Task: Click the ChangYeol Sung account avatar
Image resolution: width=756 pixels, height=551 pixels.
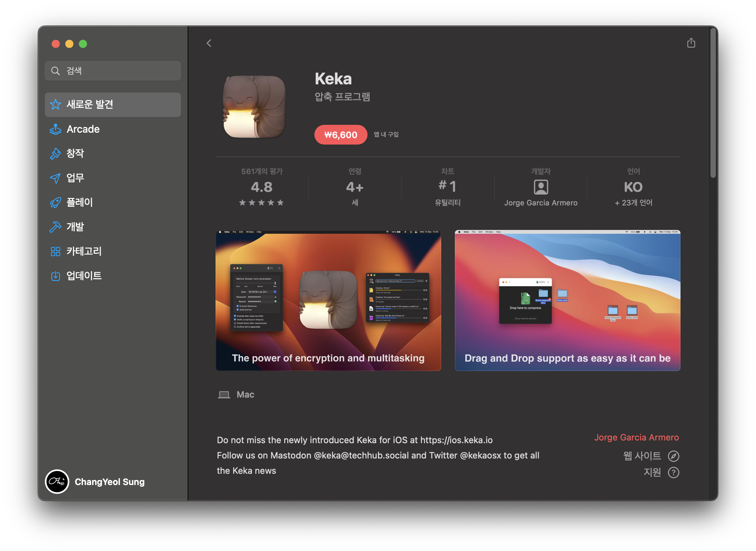Action: point(57,481)
